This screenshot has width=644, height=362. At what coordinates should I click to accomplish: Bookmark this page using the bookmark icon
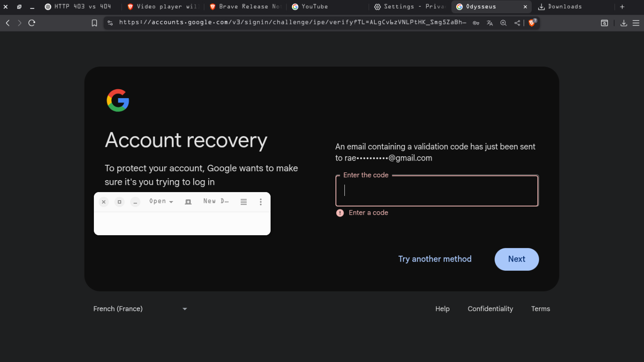click(x=94, y=23)
